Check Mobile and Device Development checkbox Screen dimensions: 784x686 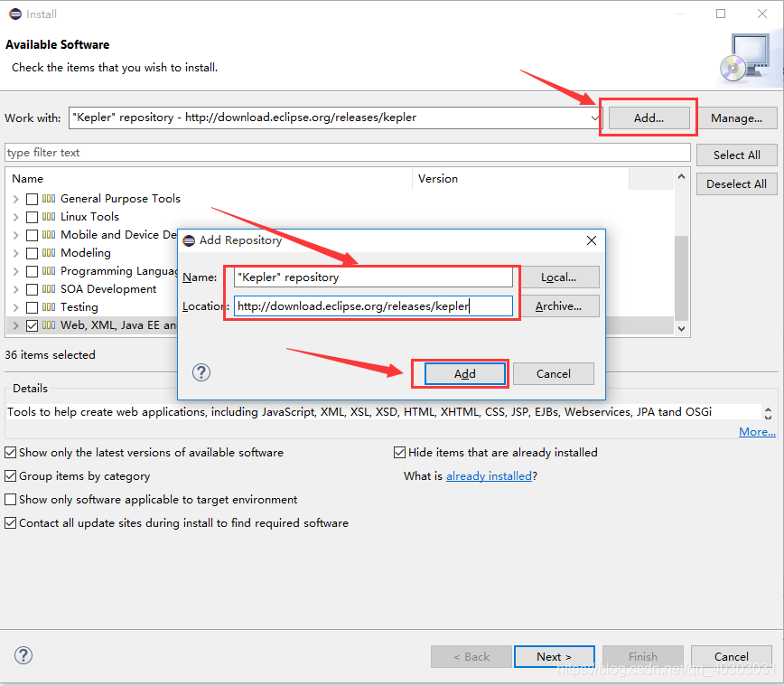click(32, 235)
